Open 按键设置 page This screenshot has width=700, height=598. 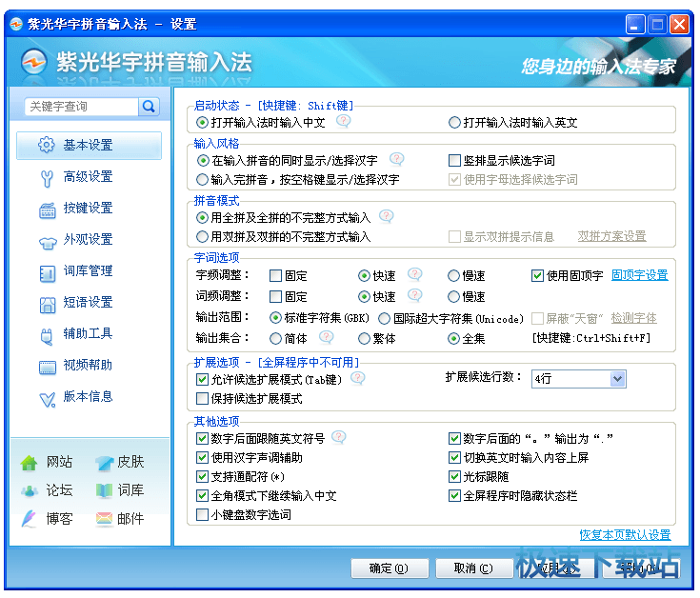click(x=89, y=208)
